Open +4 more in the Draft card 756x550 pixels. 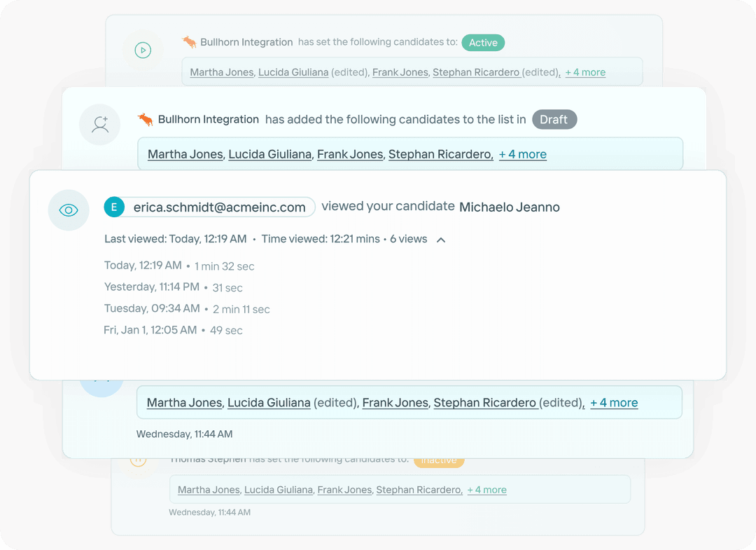(522, 154)
